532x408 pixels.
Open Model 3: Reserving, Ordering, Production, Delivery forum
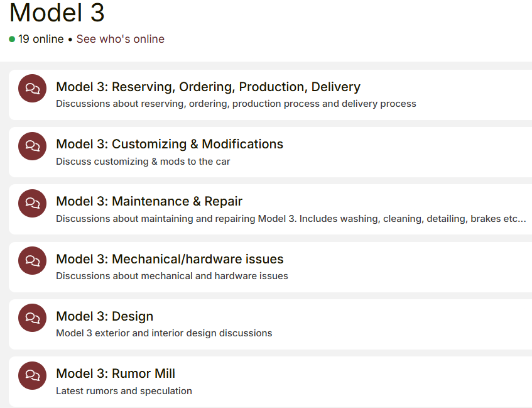[x=208, y=87]
